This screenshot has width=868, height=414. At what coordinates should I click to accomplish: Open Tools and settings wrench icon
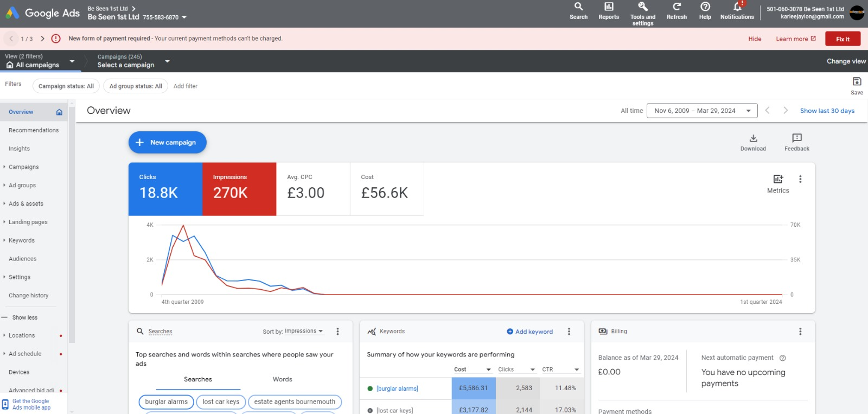[643, 7]
